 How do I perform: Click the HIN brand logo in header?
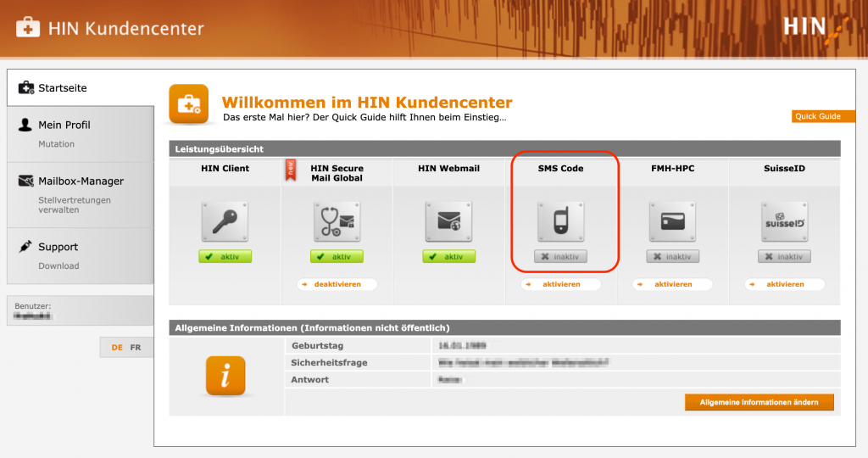[816, 29]
